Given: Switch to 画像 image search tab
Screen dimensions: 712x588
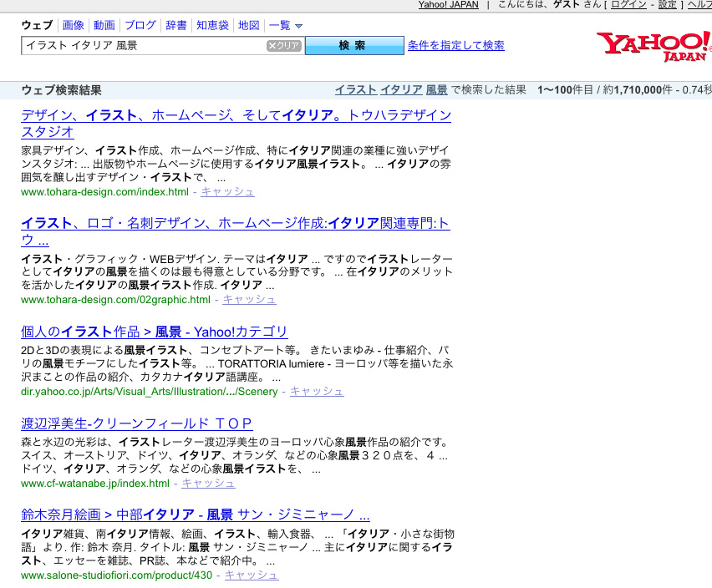Looking at the screenshot, I should pos(73,25).
